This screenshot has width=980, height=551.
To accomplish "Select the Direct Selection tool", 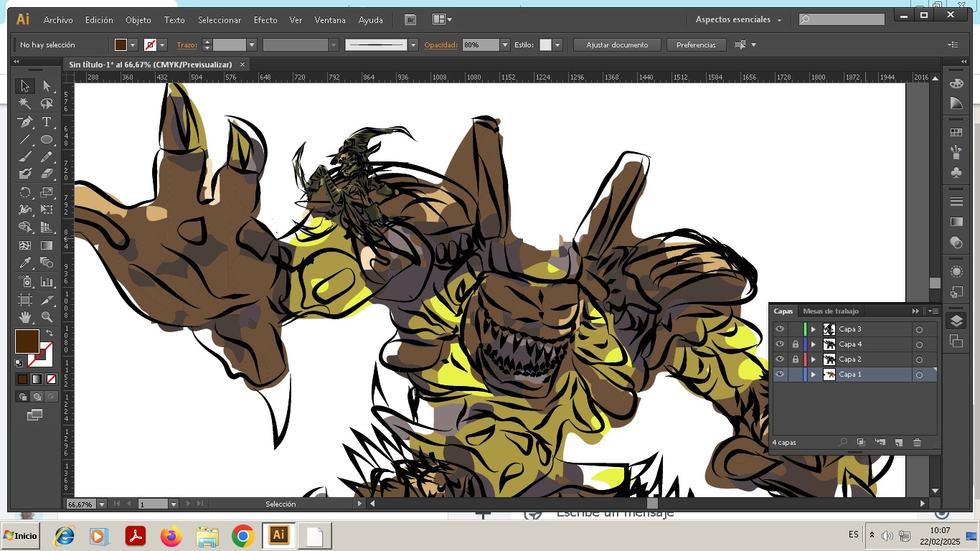I will [47, 85].
